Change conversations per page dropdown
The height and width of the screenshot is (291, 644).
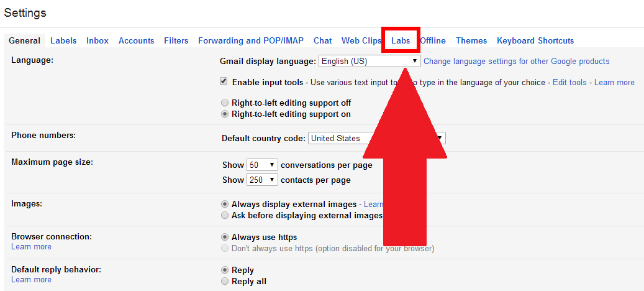click(263, 165)
